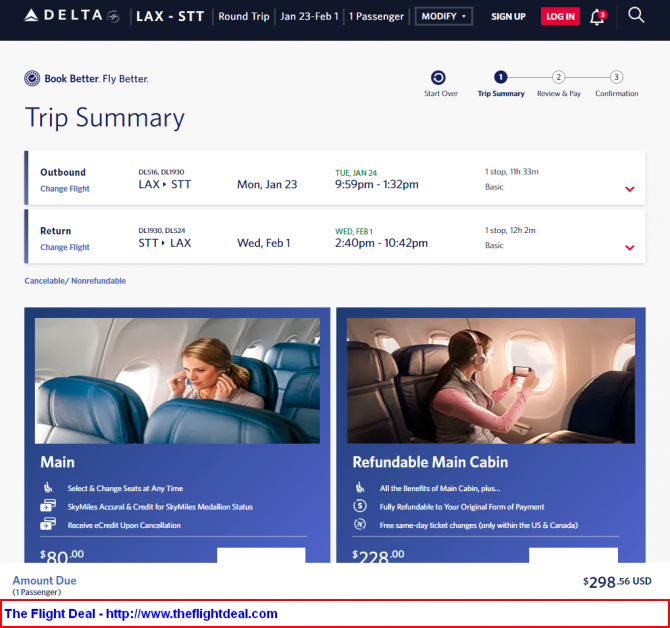The image size is (670, 628).
Task: Click the Book Better Fly Better badge icon
Action: coord(32,79)
